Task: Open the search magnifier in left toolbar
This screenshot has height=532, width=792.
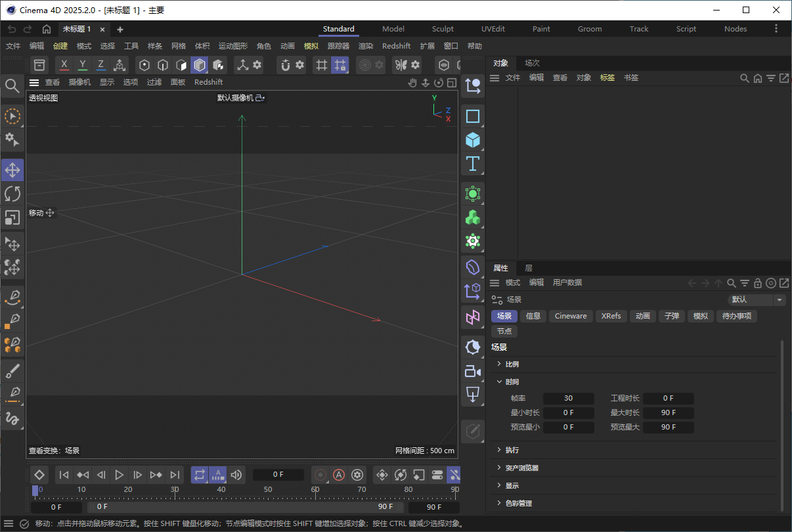Action: [12, 85]
